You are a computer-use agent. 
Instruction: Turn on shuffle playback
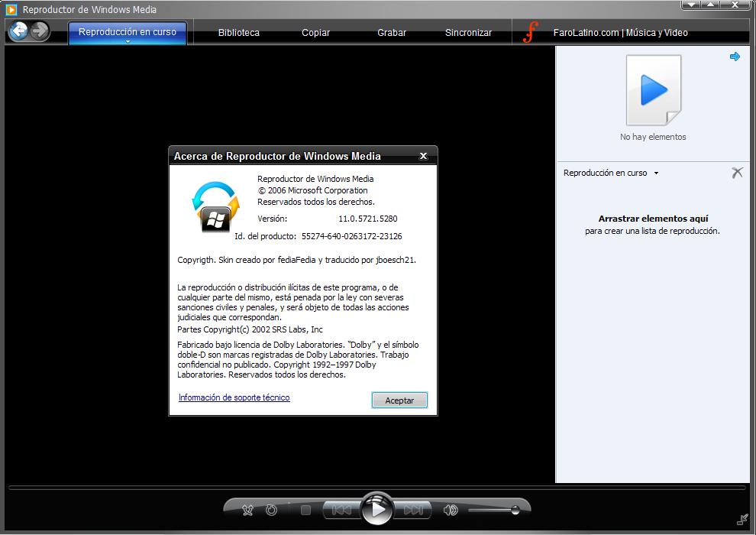pyautogui.click(x=247, y=510)
